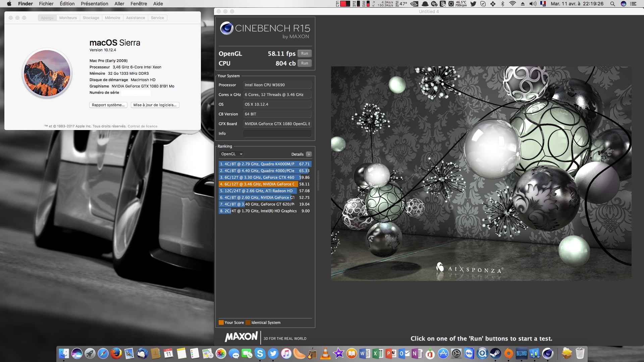
Task: Open the French input source flag menu
Action: [x=543, y=4]
